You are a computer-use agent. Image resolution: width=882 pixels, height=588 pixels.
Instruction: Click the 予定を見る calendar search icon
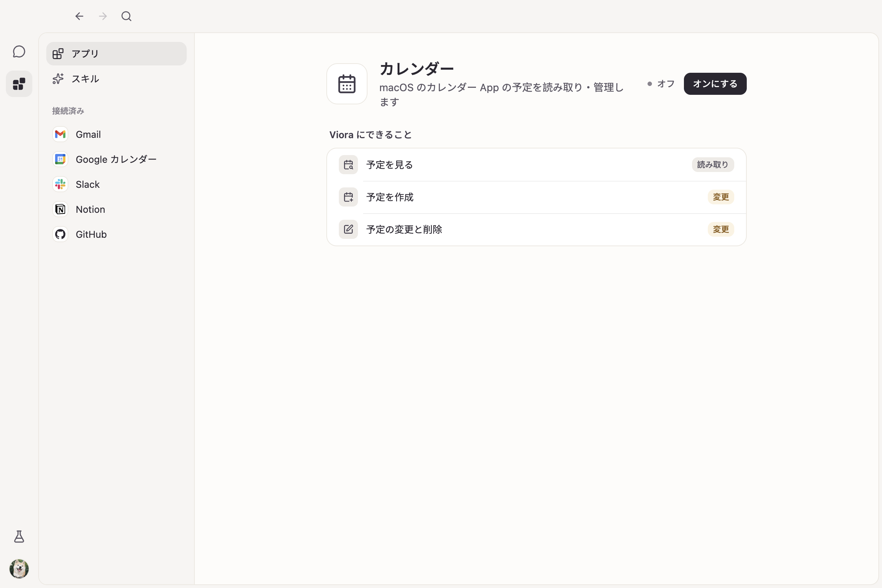pos(348,165)
